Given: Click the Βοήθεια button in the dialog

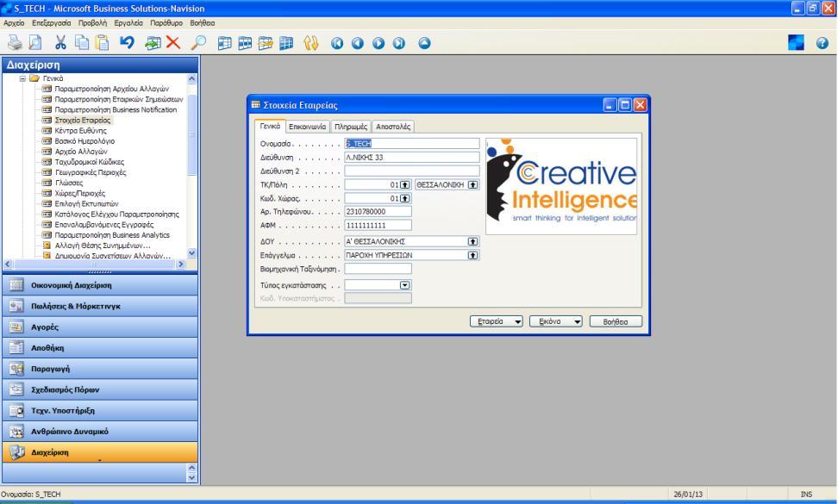Looking at the screenshot, I should pos(616,321).
